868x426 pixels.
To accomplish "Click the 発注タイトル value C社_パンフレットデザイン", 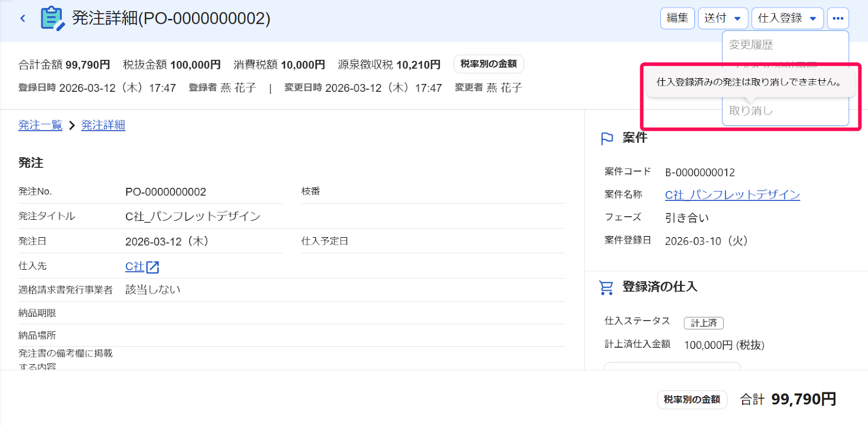I will click(193, 217).
